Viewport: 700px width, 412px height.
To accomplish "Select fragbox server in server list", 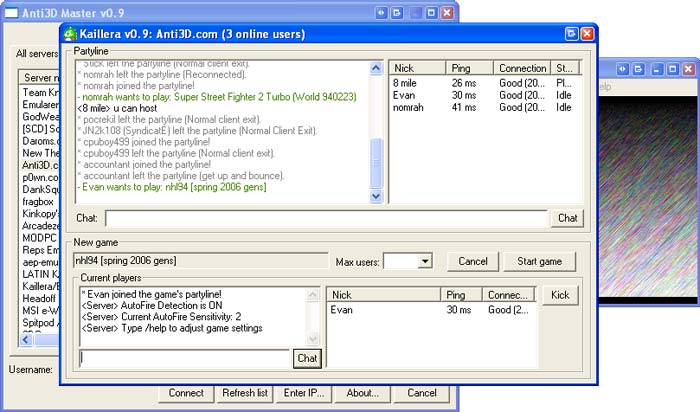I will (38, 201).
